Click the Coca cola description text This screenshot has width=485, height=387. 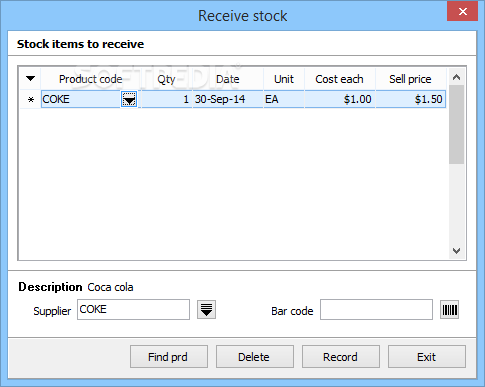(x=110, y=287)
